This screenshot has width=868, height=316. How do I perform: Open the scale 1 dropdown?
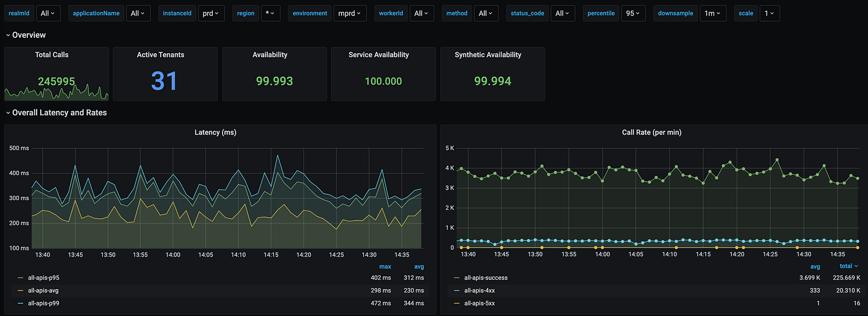coord(769,13)
